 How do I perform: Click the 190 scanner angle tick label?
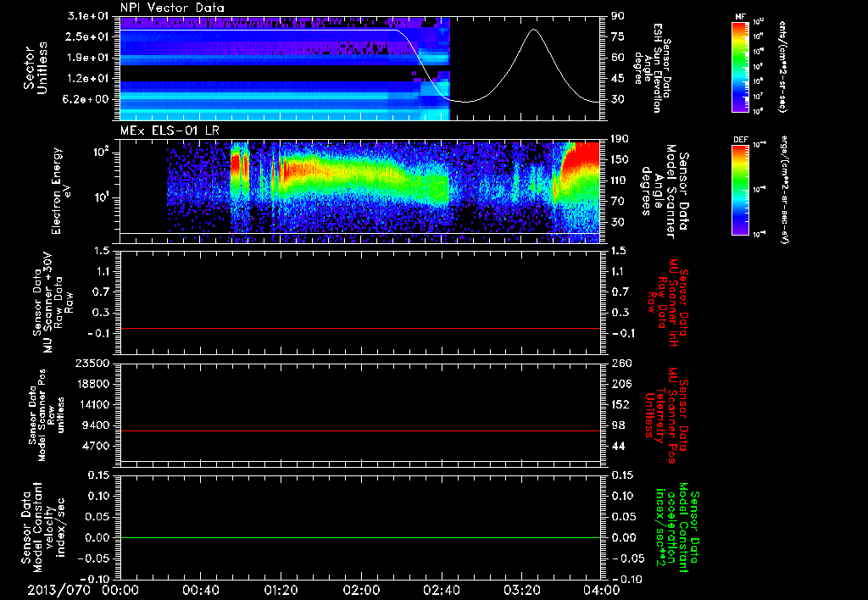pos(620,138)
